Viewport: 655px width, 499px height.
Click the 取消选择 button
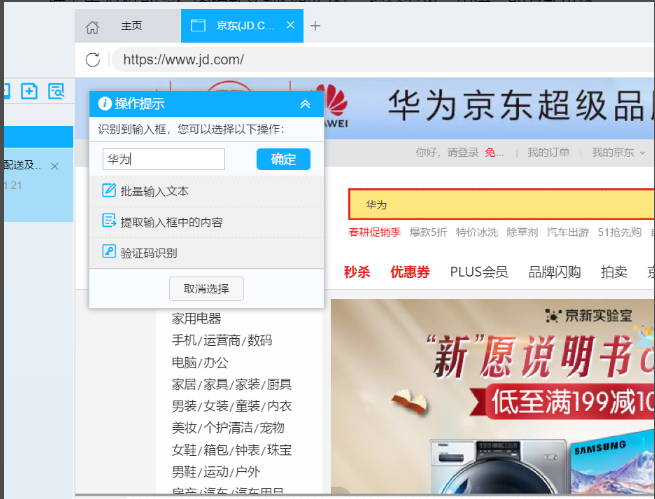coord(206,289)
